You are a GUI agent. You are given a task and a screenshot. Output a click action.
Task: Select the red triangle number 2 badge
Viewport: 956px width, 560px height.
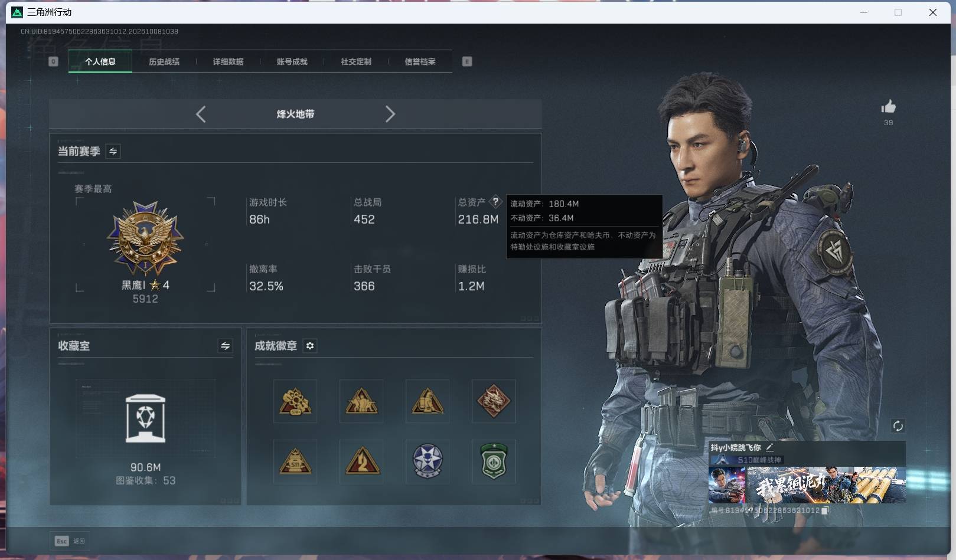coord(361,461)
